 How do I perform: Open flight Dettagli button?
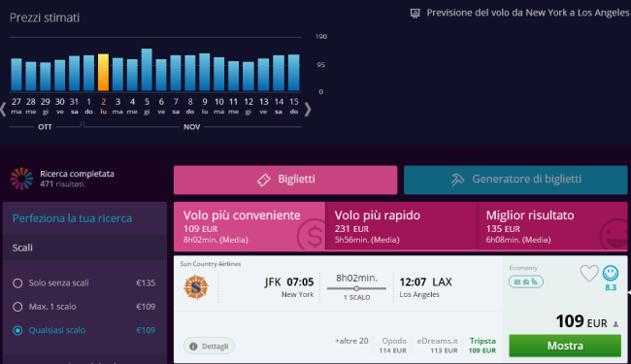pos(209,346)
